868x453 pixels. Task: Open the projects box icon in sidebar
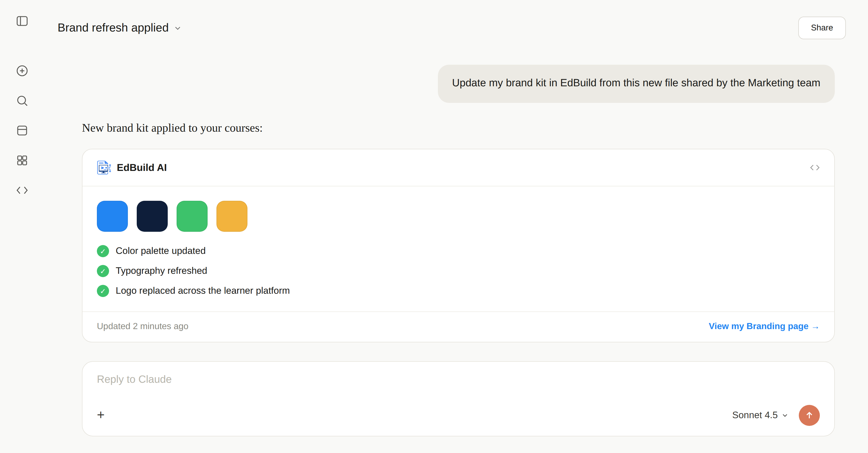[x=22, y=131]
